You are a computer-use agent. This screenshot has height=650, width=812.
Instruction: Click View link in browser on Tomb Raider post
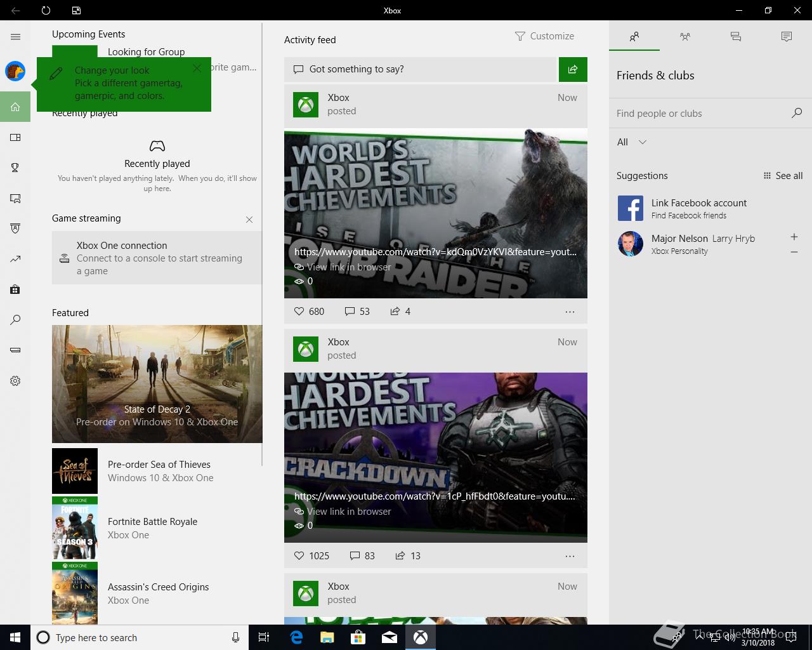343,267
